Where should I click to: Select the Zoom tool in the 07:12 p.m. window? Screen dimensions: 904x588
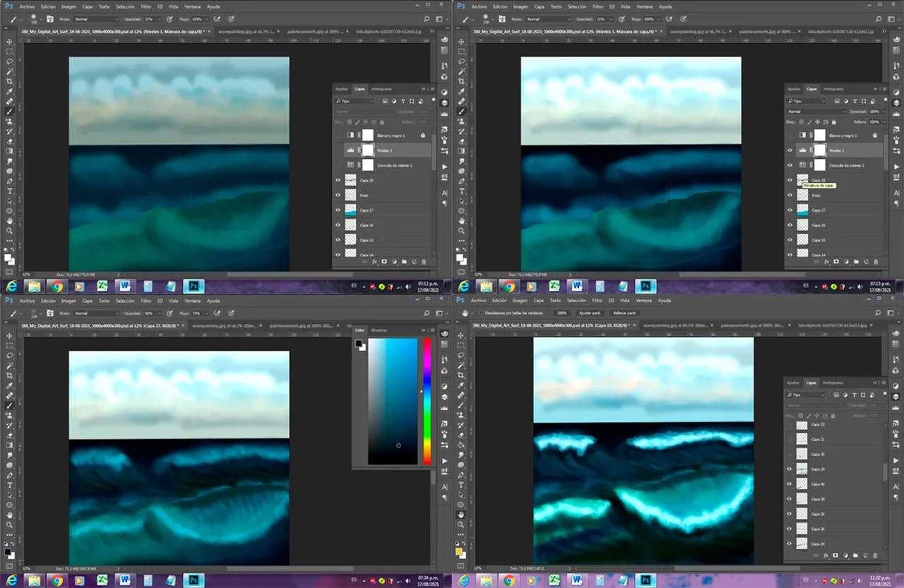[x=10, y=230]
